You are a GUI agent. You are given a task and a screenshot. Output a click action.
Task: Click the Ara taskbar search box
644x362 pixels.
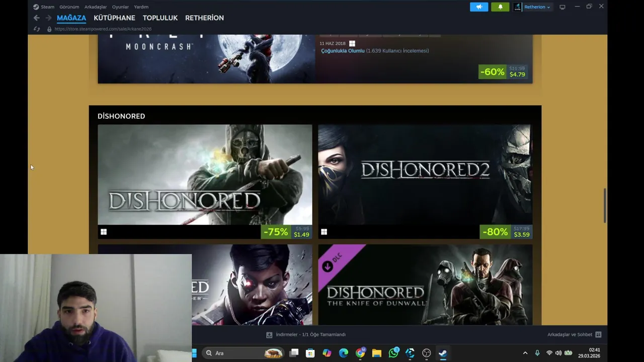pyautogui.click(x=244, y=353)
